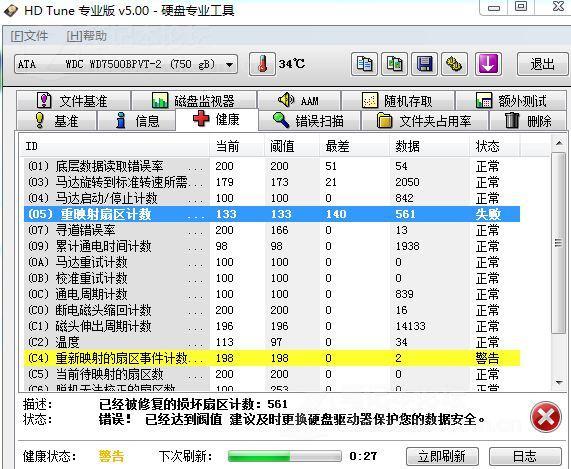Click the 失败 status in row 05

click(488, 214)
